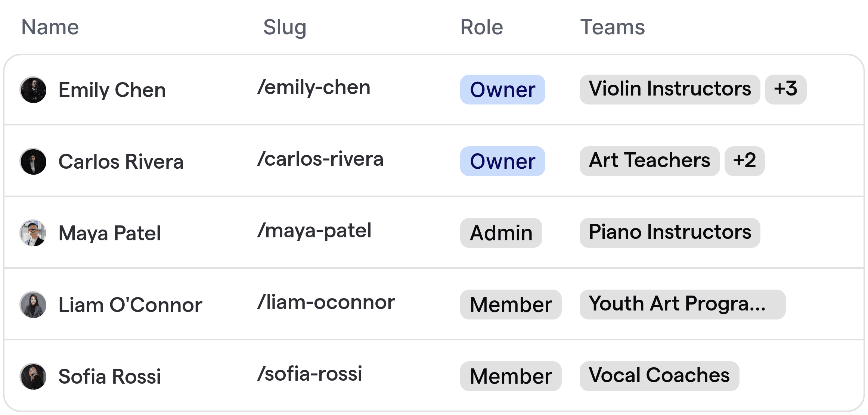Expand Carlos Rivera's +2 more teams badge

pyautogui.click(x=744, y=161)
